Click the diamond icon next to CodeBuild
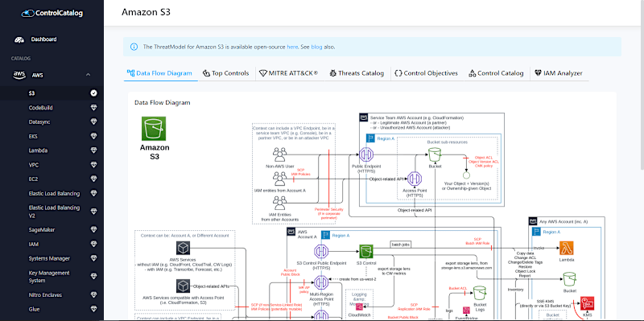Viewport: 644px width, 321px height. [x=93, y=108]
